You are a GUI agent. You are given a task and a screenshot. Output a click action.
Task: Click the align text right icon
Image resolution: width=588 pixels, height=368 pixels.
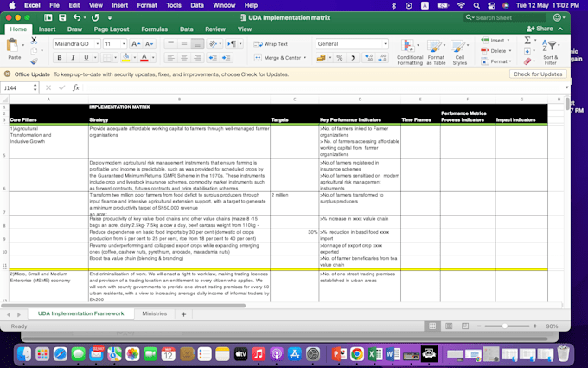197,58
